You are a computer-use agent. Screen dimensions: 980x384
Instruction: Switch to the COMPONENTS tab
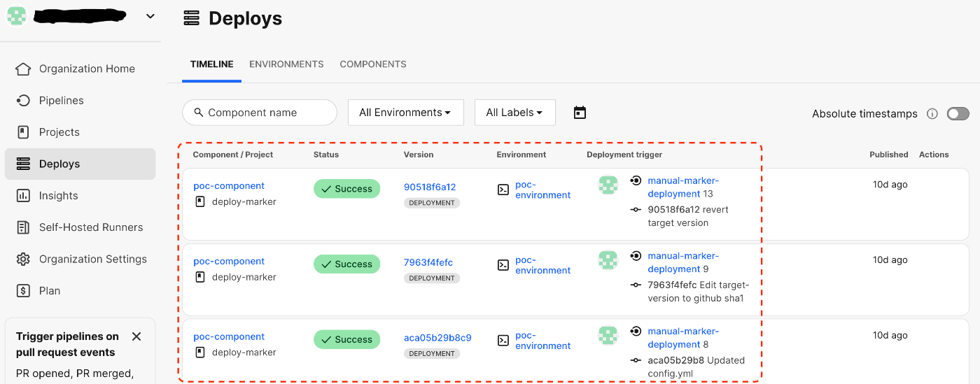(373, 64)
